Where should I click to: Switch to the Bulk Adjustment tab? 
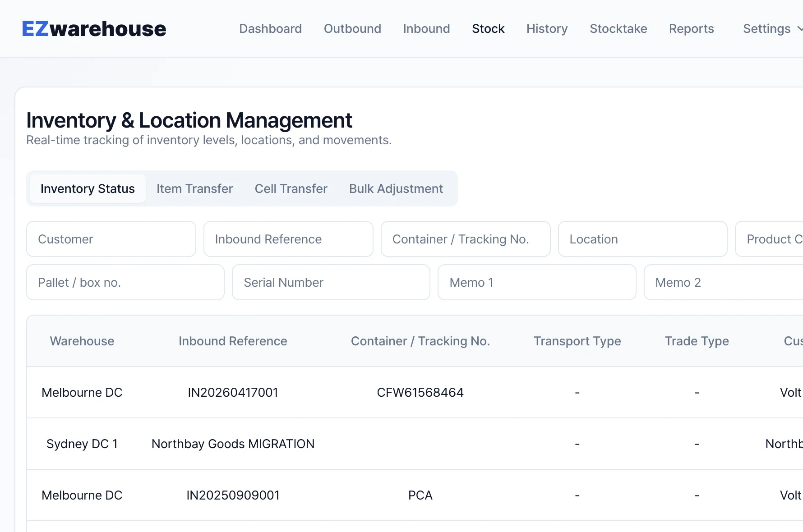point(396,188)
